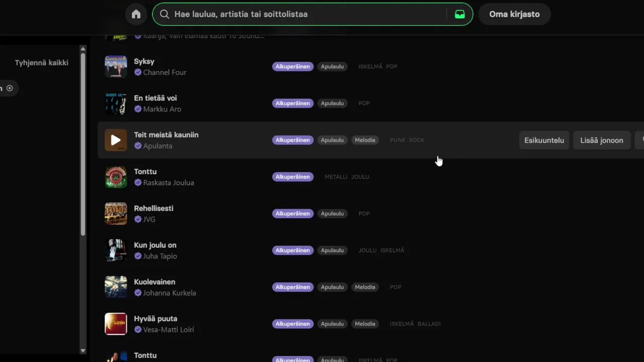Select the Melodia tag on Kuolevainen

click(x=365, y=287)
